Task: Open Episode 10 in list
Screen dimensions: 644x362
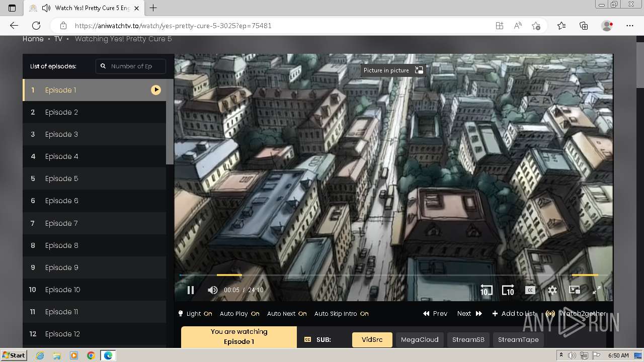Action: click(94, 290)
